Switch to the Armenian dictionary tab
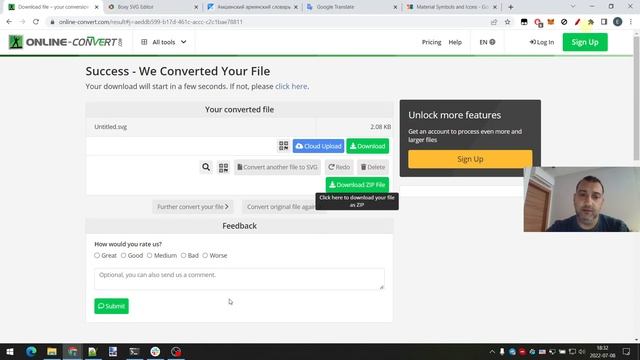The height and width of the screenshot is (360, 640). 252,7
